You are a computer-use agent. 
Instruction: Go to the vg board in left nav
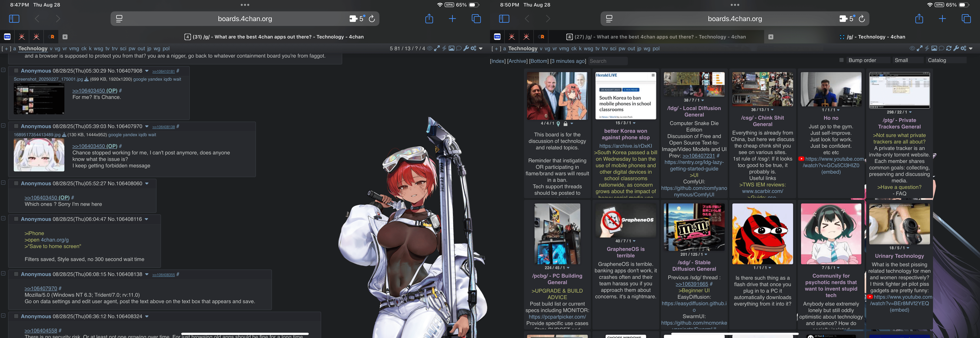point(58,48)
